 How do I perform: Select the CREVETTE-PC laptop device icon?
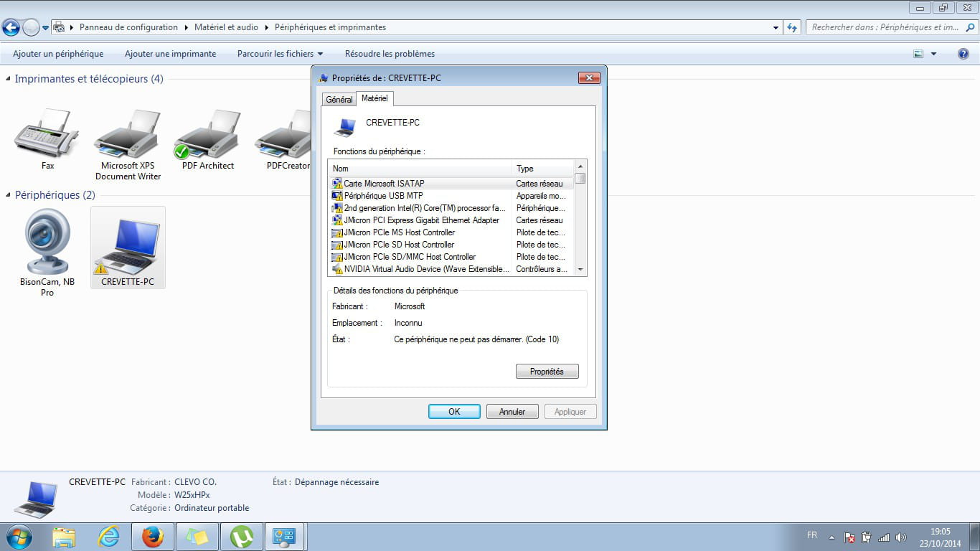128,246
